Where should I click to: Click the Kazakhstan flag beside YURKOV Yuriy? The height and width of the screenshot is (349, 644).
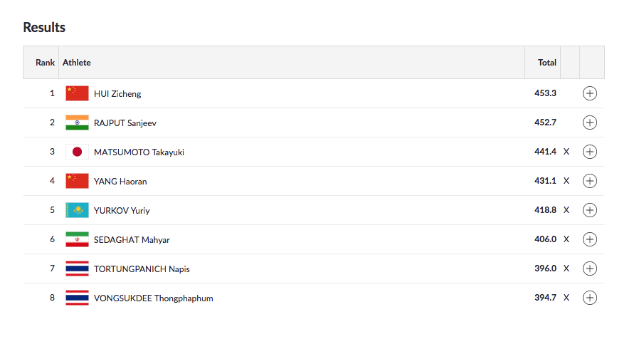coord(77,210)
